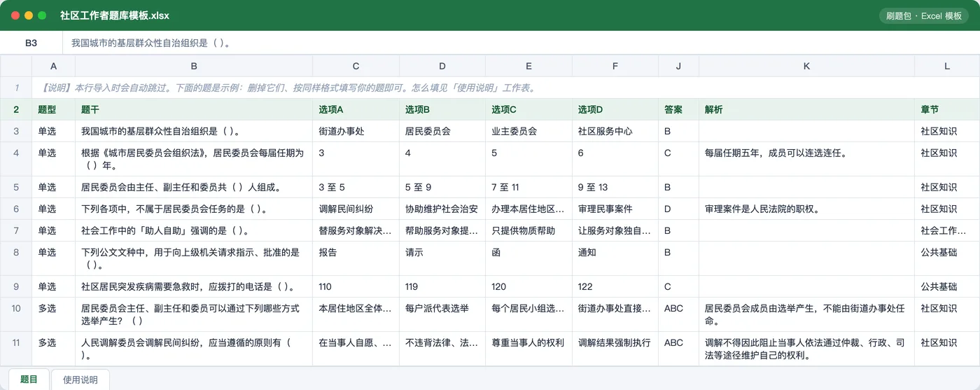This screenshot has height=390, width=980.
Task: Click the 解析 header cell
Action: coord(806,110)
